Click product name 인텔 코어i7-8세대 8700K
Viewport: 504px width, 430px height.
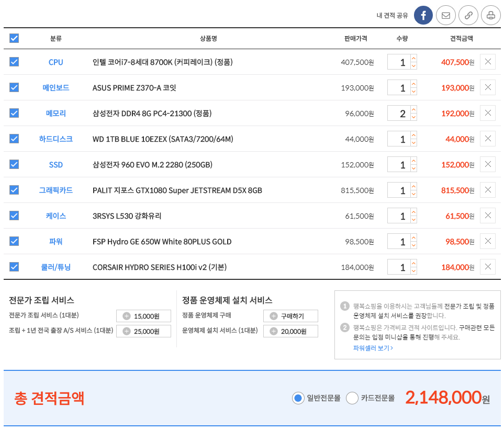162,62
